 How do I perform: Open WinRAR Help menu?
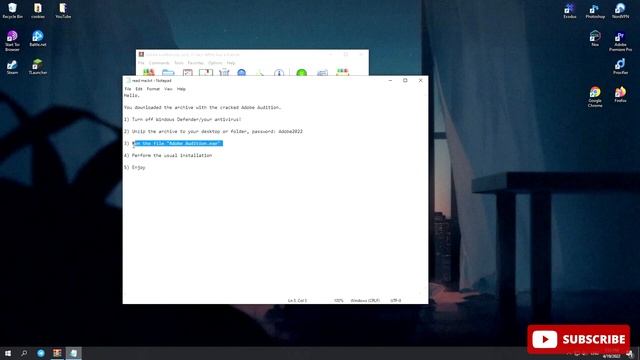tap(231, 63)
